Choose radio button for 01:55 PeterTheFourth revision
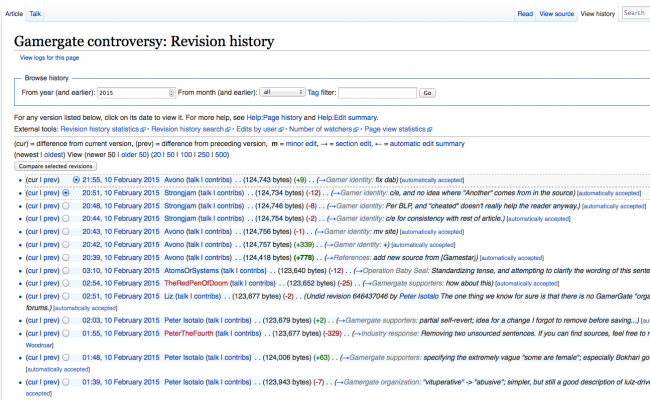Viewport: 650px width, 400px height. click(66, 333)
